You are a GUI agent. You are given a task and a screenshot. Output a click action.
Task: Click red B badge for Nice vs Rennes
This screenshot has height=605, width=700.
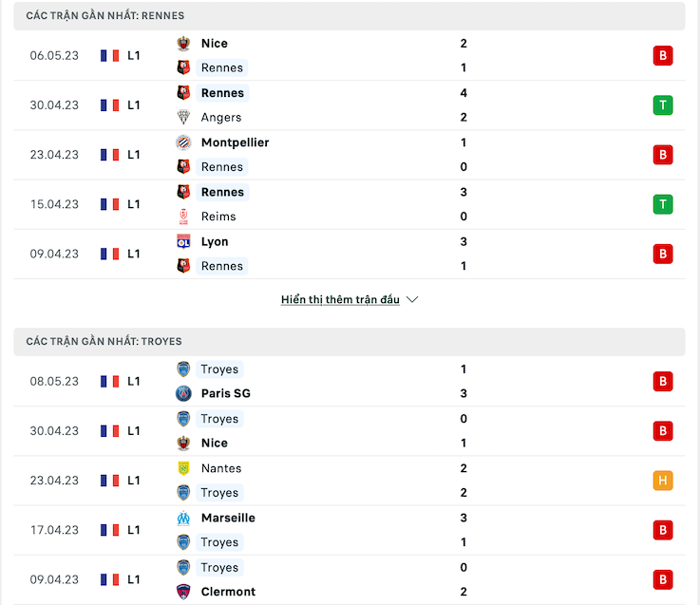663,55
